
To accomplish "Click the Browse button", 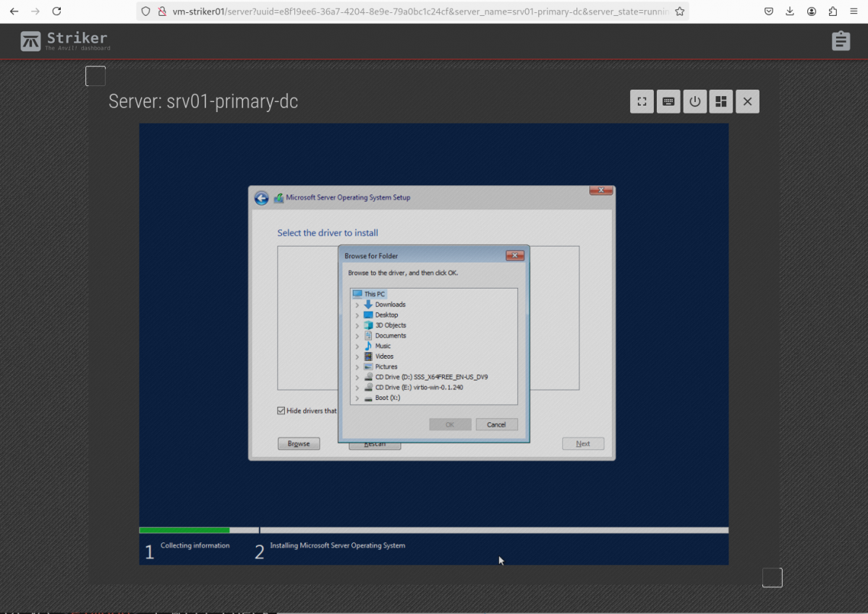I will coord(299,443).
